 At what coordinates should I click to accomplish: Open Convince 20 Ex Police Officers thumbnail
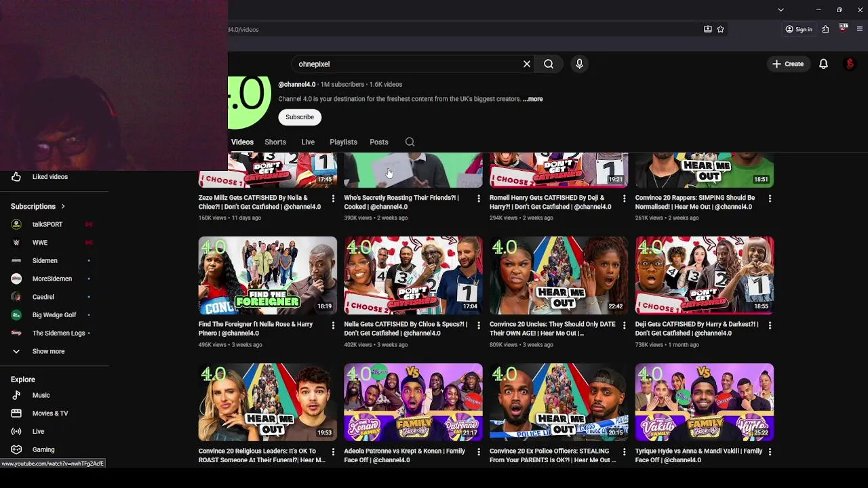[559, 402]
